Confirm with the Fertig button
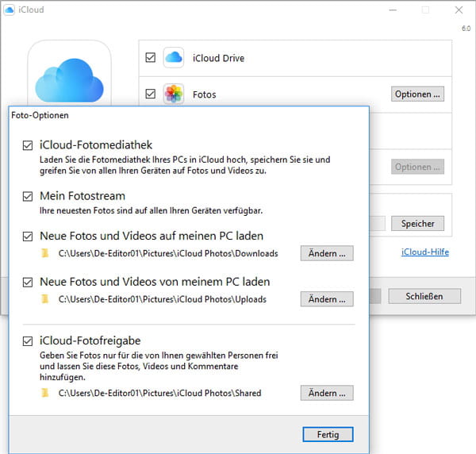This screenshot has height=454, width=476. pos(328,434)
